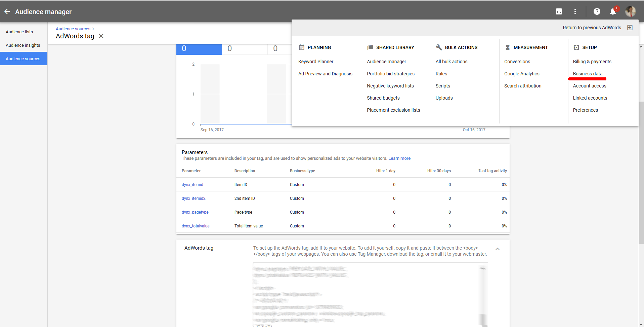
Task: Click the Bulk Actions wrench icon
Action: point(438,47)
